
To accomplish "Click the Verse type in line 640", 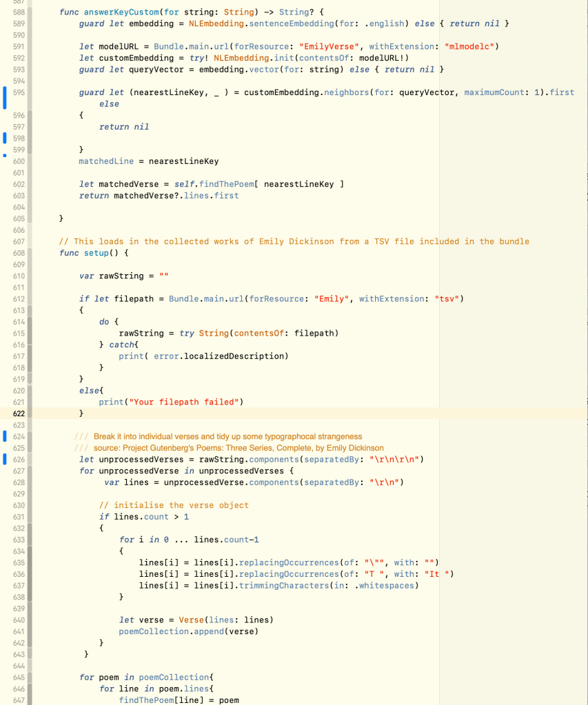I will coord(191,620).
